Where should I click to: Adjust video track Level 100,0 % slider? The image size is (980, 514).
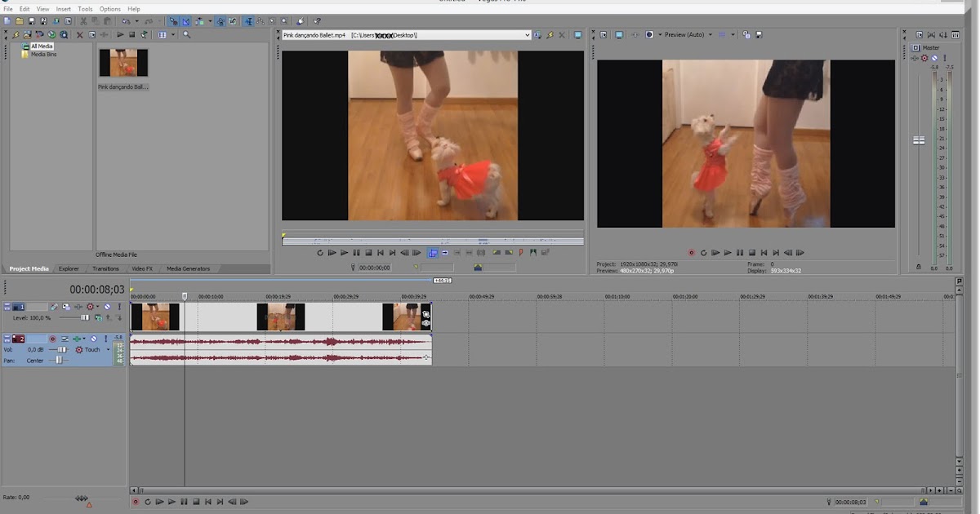[84, 317]
